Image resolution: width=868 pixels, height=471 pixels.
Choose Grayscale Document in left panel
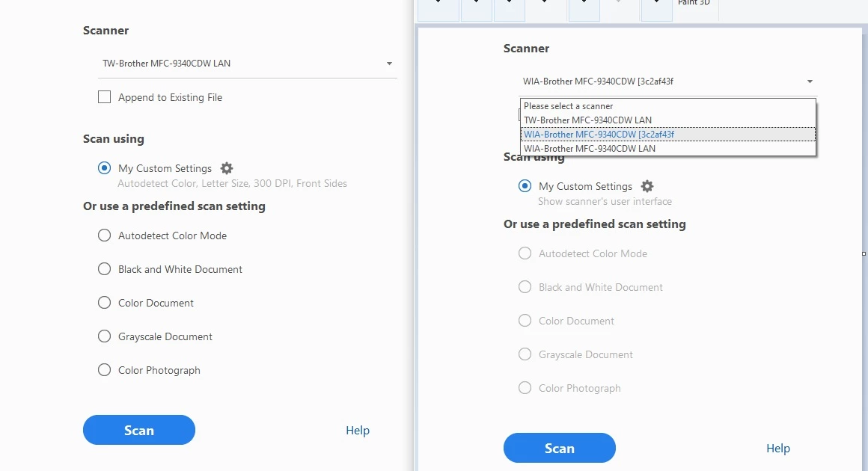coord(104,336)
